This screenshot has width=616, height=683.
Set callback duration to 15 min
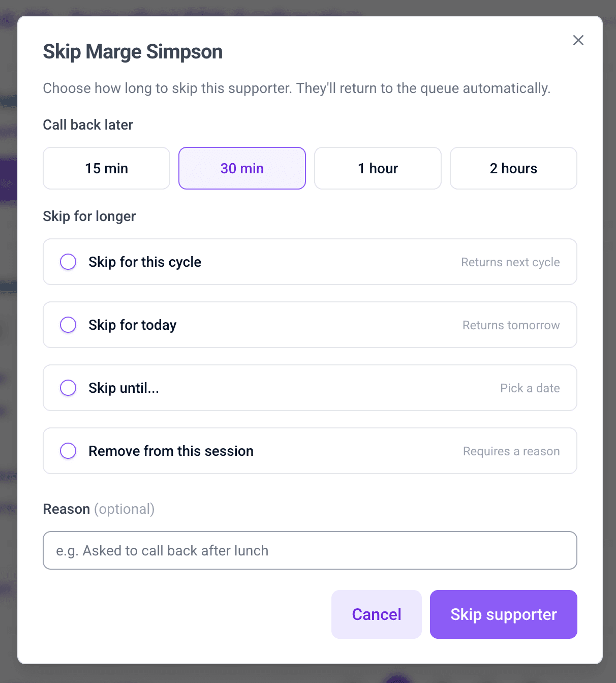(x=106, y=168)
